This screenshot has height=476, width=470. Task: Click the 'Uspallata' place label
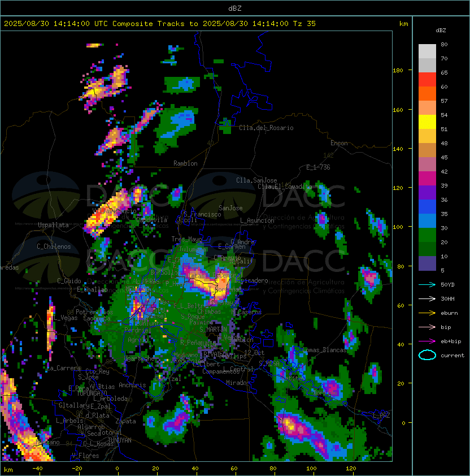click(53, 225)
